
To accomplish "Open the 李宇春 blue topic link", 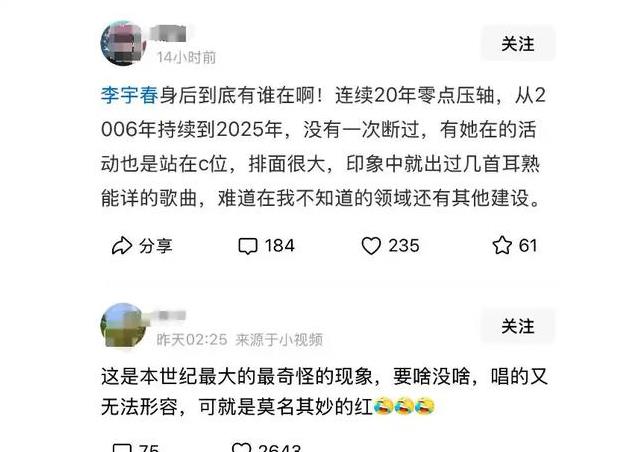I will coord(129,96).
